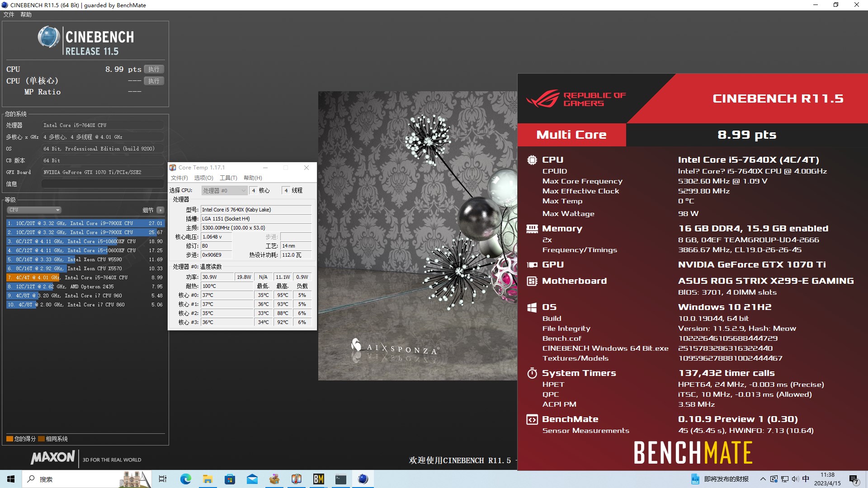Launch Microsoft Edge from the taskbar

(185, 479)
